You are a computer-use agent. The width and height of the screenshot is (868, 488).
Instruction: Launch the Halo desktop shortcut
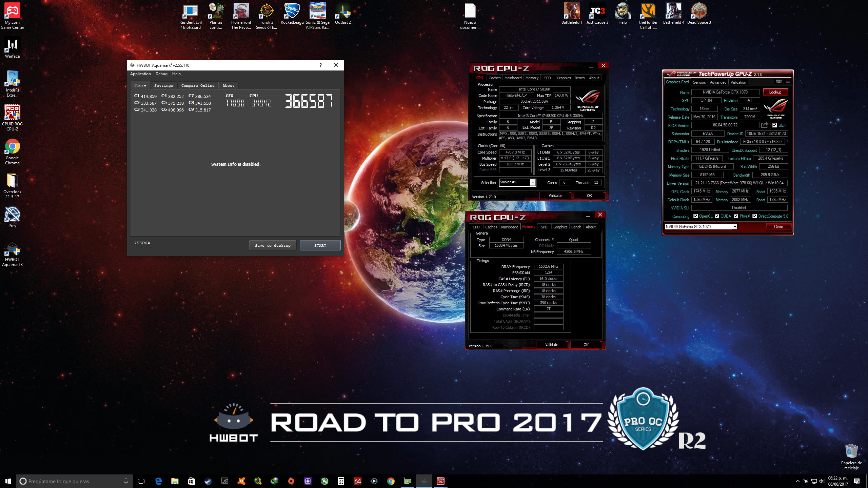click(623, 14)
